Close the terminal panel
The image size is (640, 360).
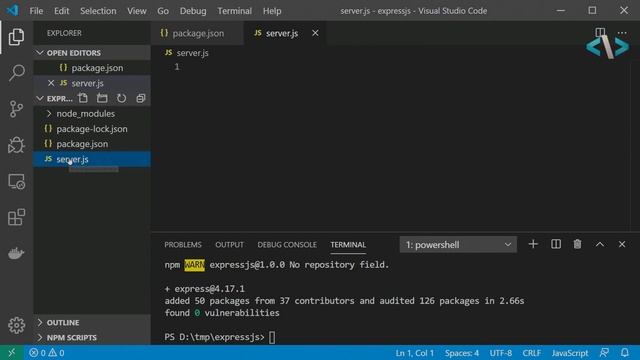622,244
